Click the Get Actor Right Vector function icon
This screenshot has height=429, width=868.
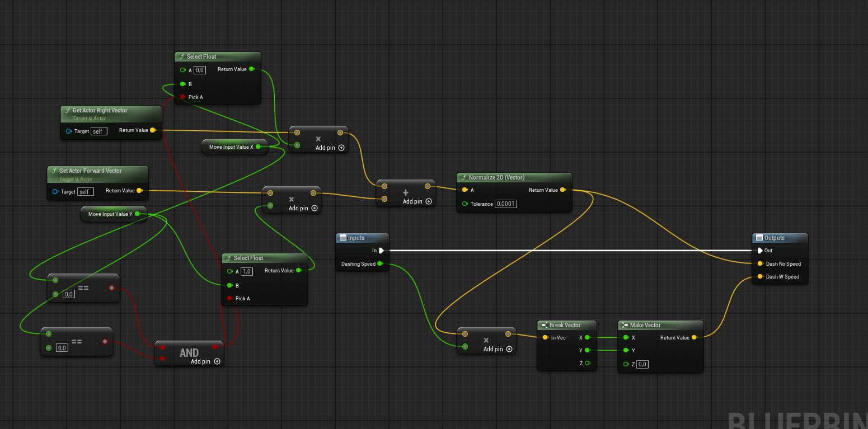coord(67,111)
